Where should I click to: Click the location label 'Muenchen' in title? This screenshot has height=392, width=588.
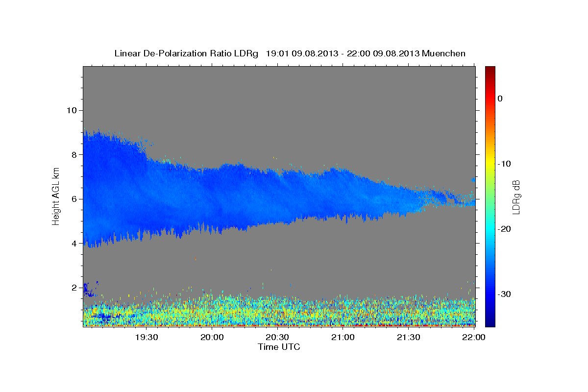(444, 53)
